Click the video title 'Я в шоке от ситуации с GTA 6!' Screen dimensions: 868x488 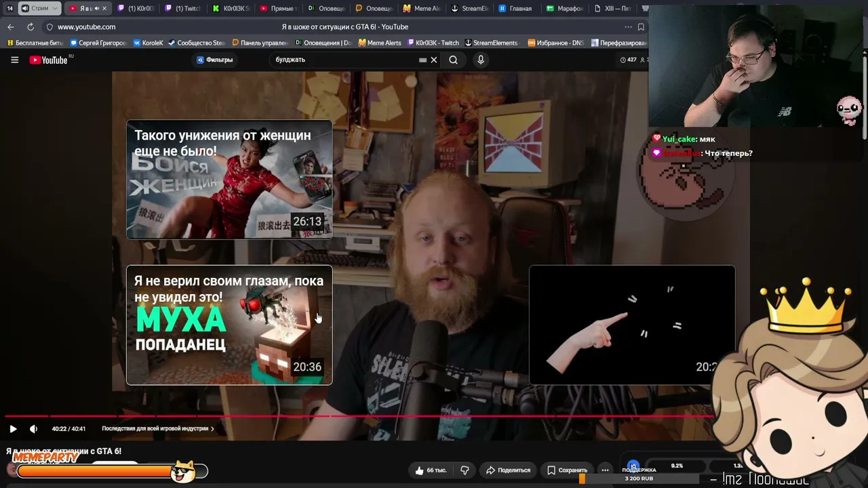(64, 451)
